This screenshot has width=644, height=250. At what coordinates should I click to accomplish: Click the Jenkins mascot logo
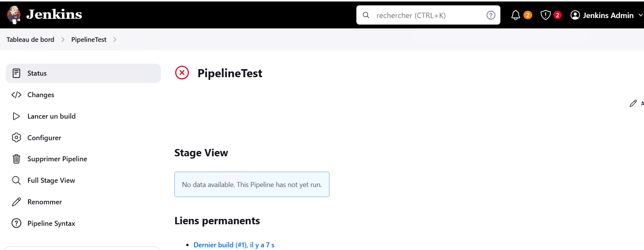tap(14, 15)
